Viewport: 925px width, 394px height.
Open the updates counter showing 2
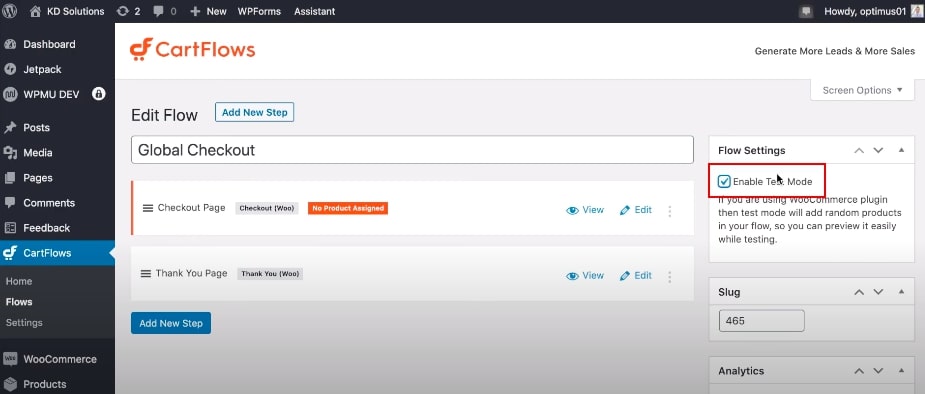129,11
